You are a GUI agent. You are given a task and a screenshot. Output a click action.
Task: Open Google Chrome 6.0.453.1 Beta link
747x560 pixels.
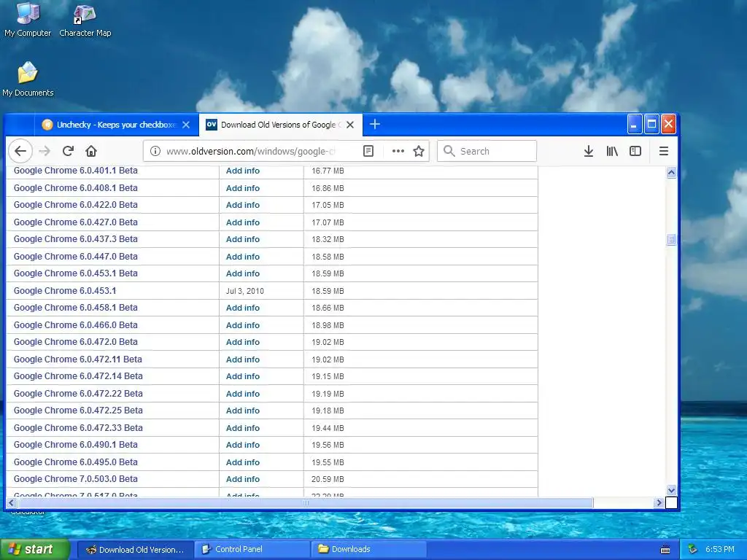(75, 273)
